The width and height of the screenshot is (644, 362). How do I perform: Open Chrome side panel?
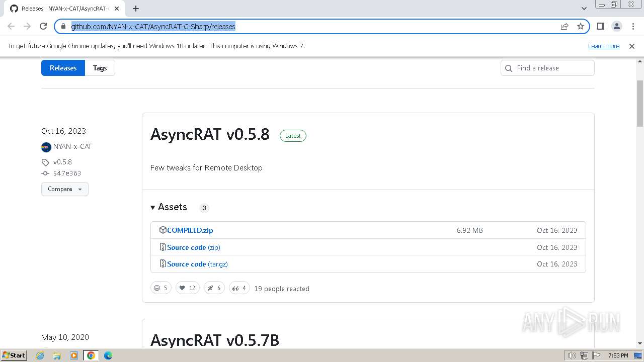click(600, 26)
